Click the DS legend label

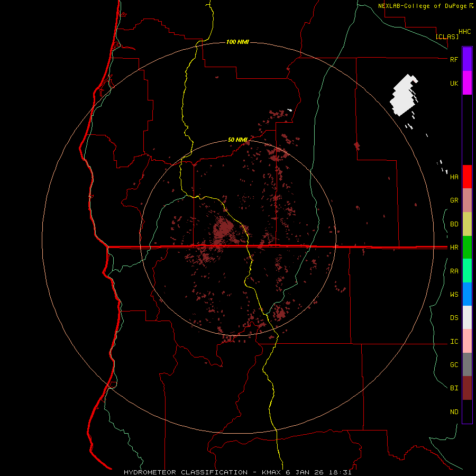(454, 318)
